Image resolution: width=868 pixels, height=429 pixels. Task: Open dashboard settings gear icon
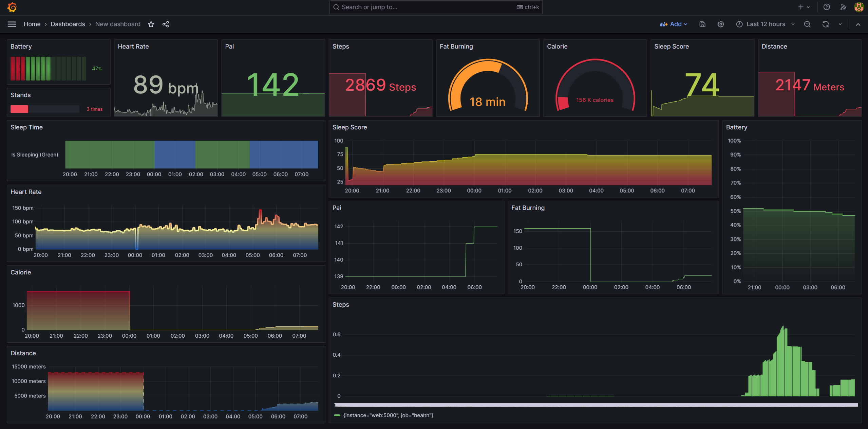(721, 24)
